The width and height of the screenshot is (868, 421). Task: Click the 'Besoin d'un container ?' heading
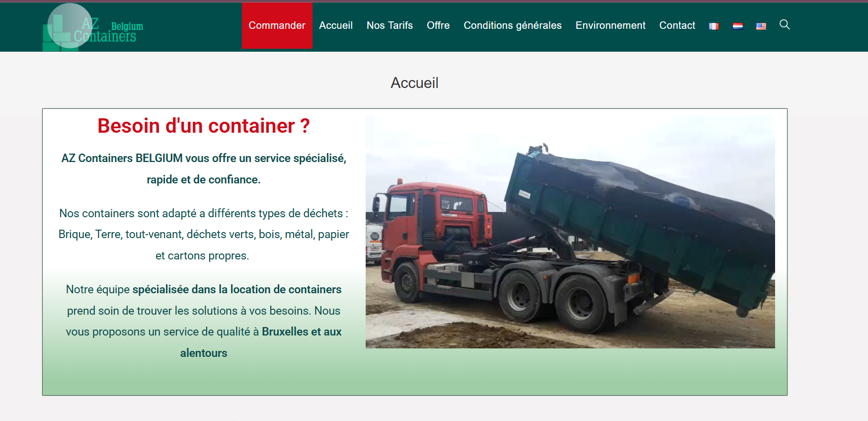tap(203, 126)
